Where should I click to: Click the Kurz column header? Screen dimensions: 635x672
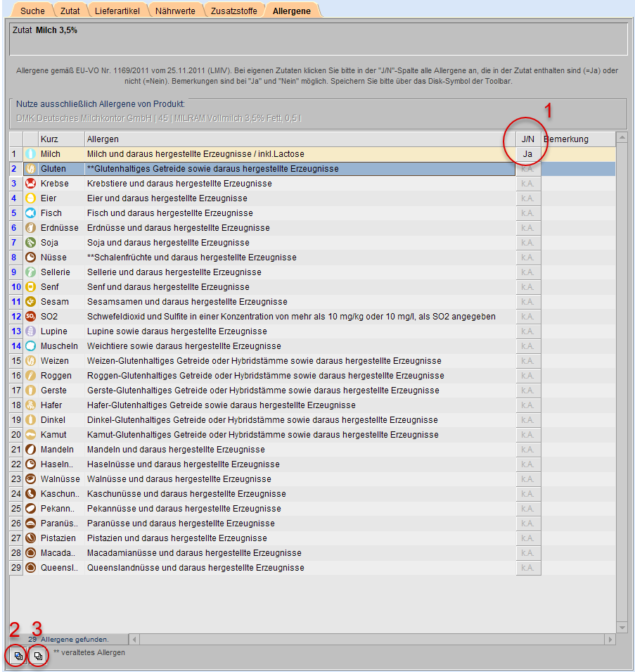click(x=61, y=139)
